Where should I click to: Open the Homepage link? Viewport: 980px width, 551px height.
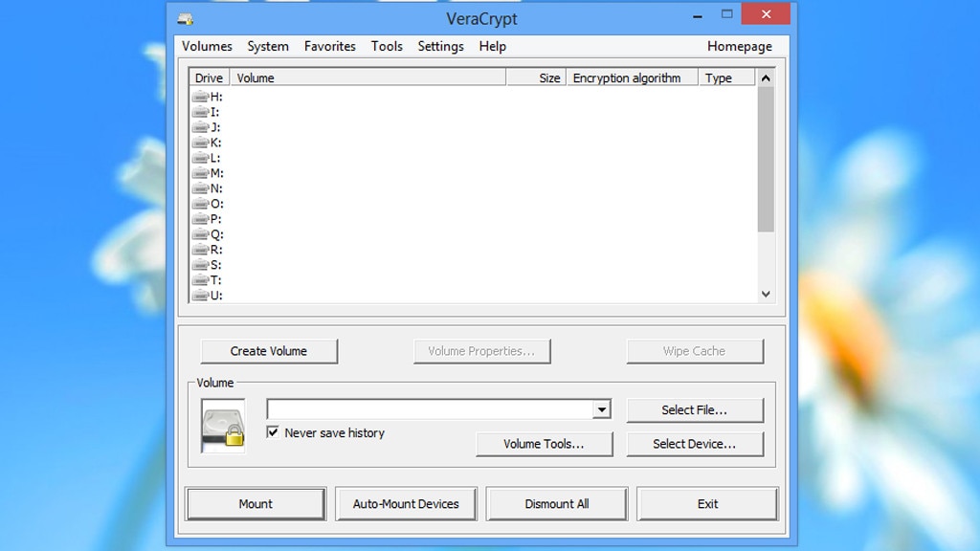(740, 46)
